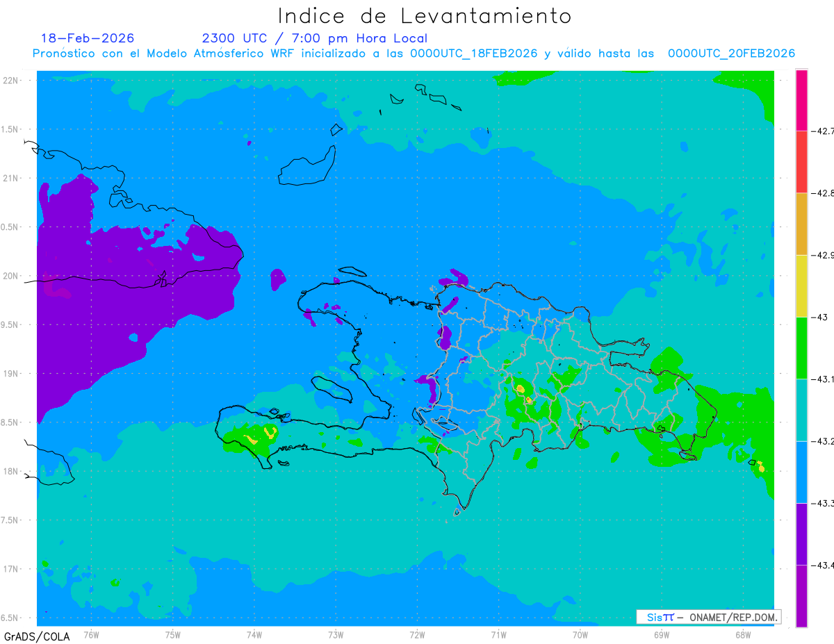Viewport: 834px width, 644px height.
Task: Click the violet color scale segment
Action: pos(801,534)
